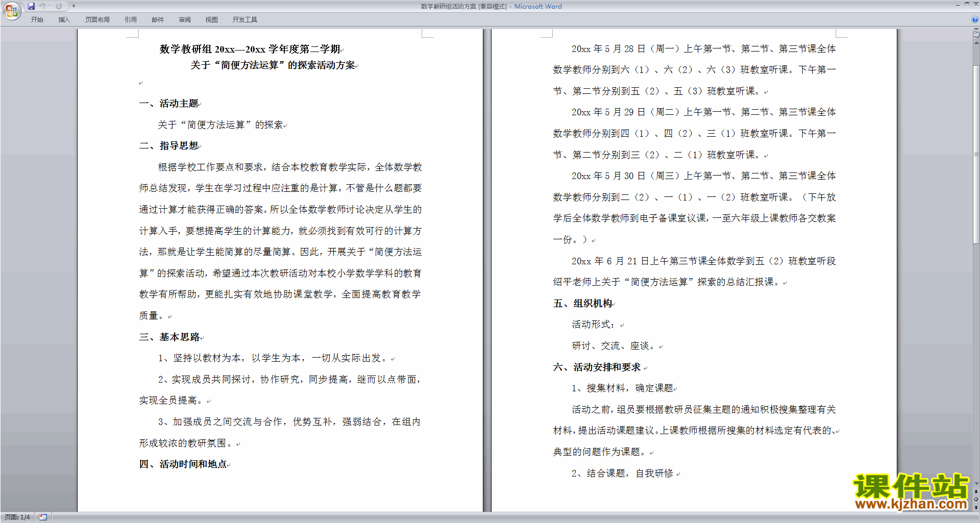Click the Undo arrow icon
The height and width of the screenshot is (523, 980).
click(x=42, y=6)
